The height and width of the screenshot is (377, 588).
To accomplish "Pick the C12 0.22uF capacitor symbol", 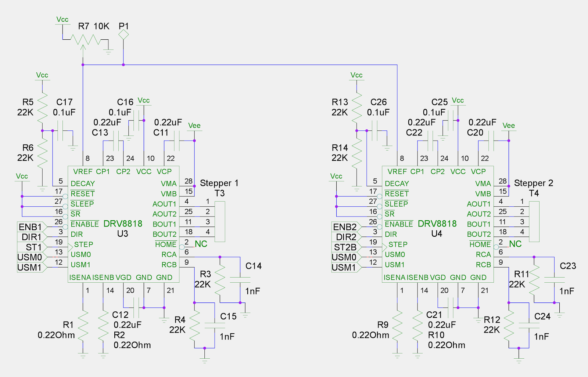I will coord(136,308).
